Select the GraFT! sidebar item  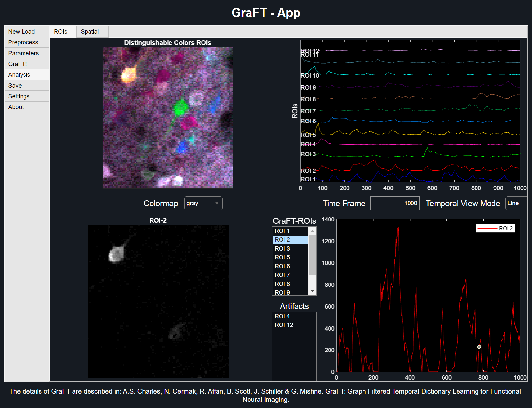pyautogui.click(x=26, y=64)
